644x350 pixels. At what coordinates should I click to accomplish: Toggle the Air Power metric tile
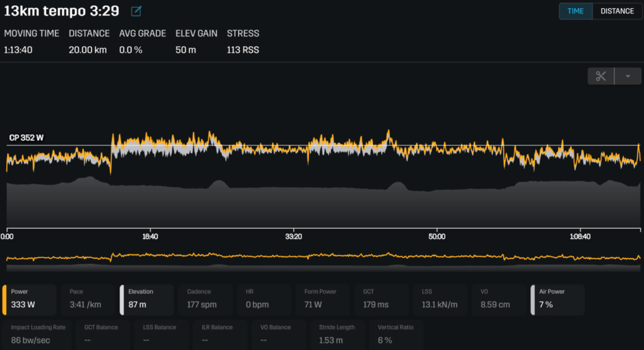pos(558,300)
